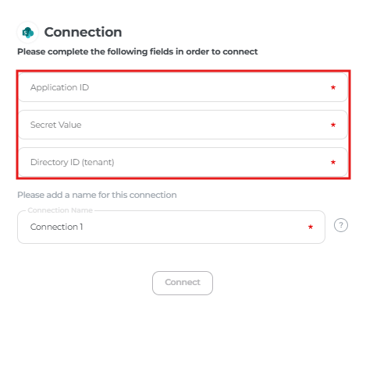This screenshot has width=366, height=370.
Task: Click the red asterisk in Secret Value field
Action: 333,125
